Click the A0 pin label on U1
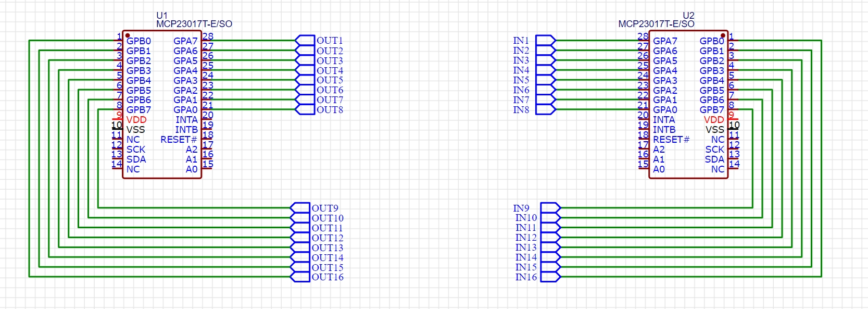 click(x=192, y=169)
